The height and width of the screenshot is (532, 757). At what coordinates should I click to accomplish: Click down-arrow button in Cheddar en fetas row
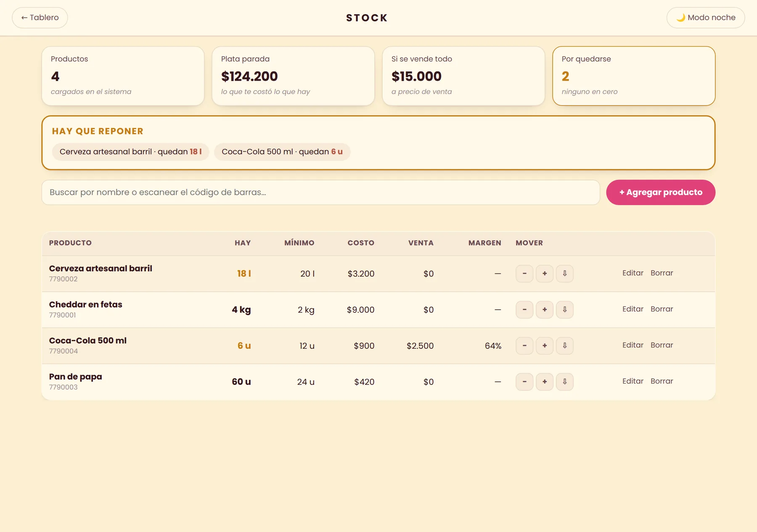(x=565, y=310)
